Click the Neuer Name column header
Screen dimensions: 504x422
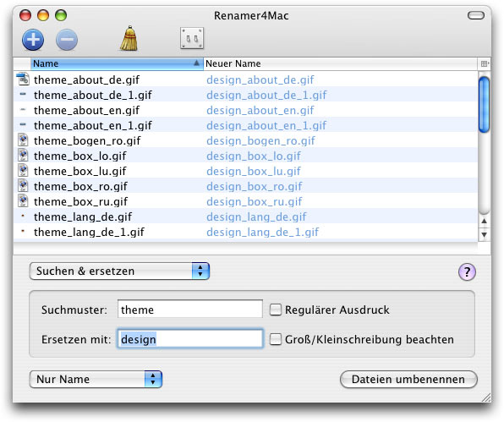341,63
